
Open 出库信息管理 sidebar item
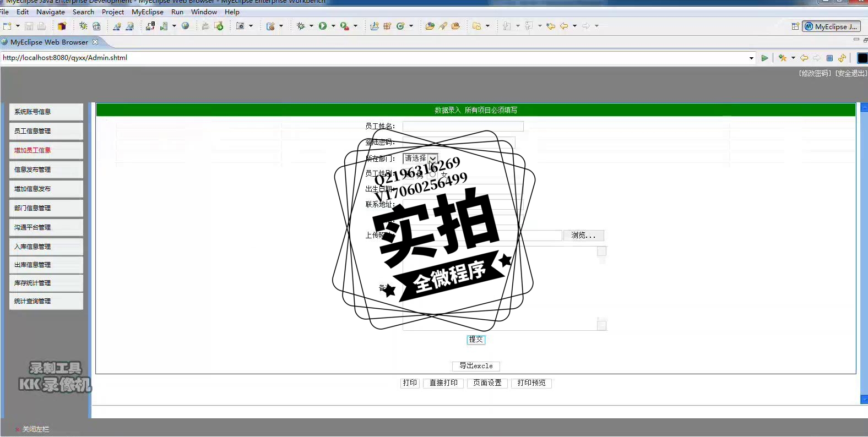tap(46, 265)
